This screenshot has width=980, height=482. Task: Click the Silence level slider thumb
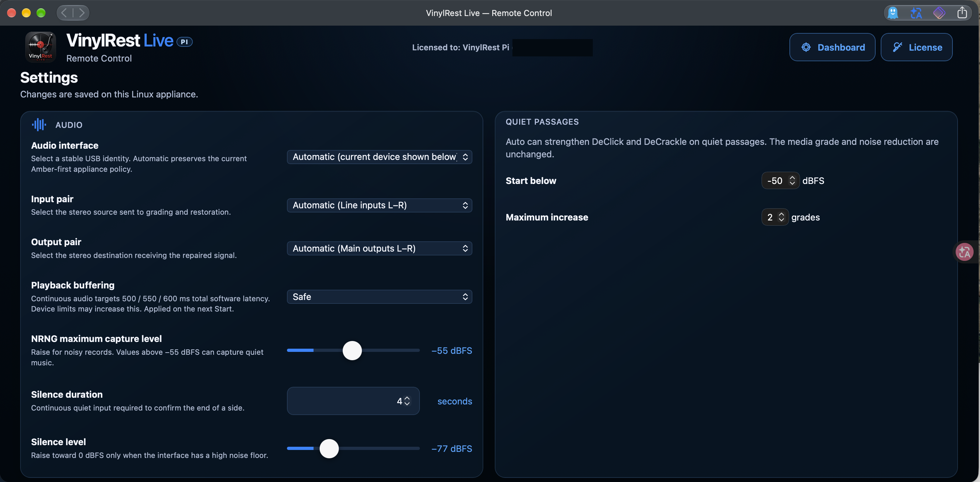329,448
